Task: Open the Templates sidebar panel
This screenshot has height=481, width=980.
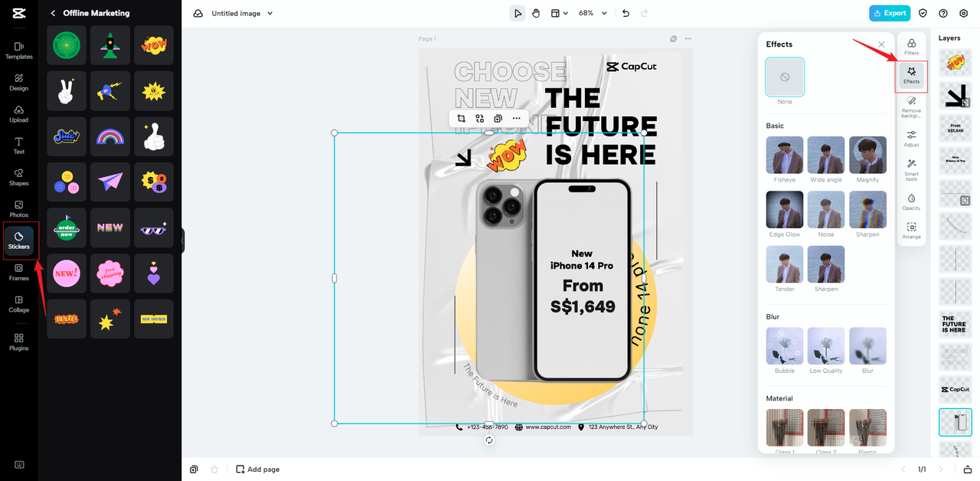Action: click(19, 51)
